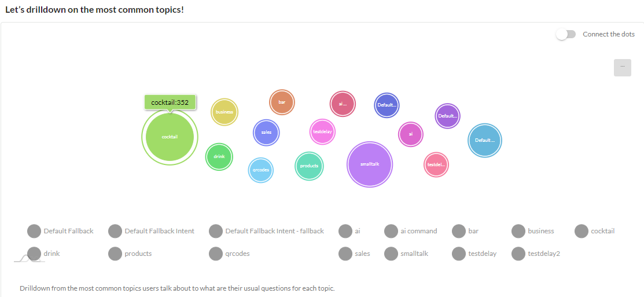
Task: Toggle the Connect the dots switch
Action: [566, 34]
